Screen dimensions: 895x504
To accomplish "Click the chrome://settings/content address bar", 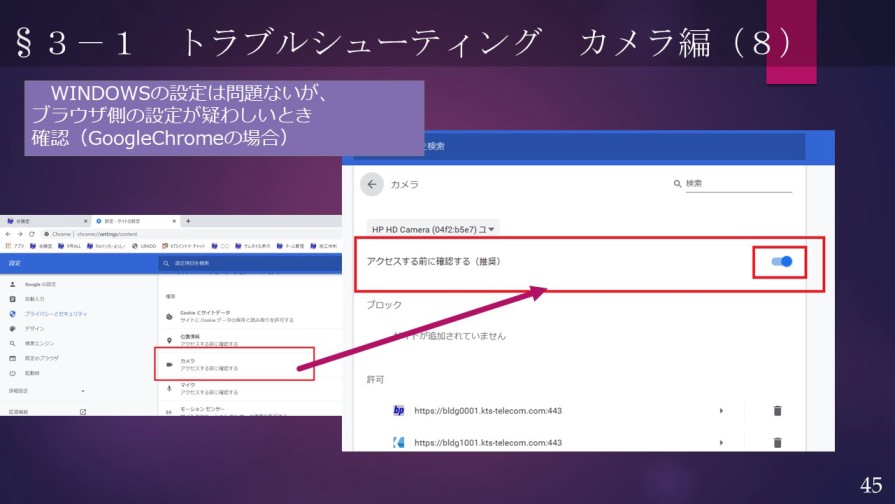I will [x=100, y=233].
